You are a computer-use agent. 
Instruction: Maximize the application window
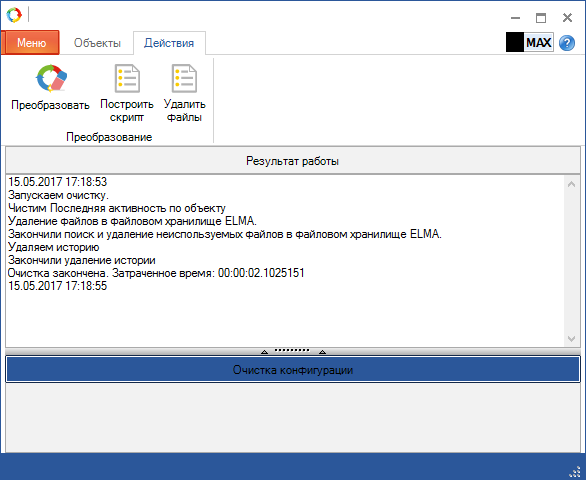(x=541, y=18)
